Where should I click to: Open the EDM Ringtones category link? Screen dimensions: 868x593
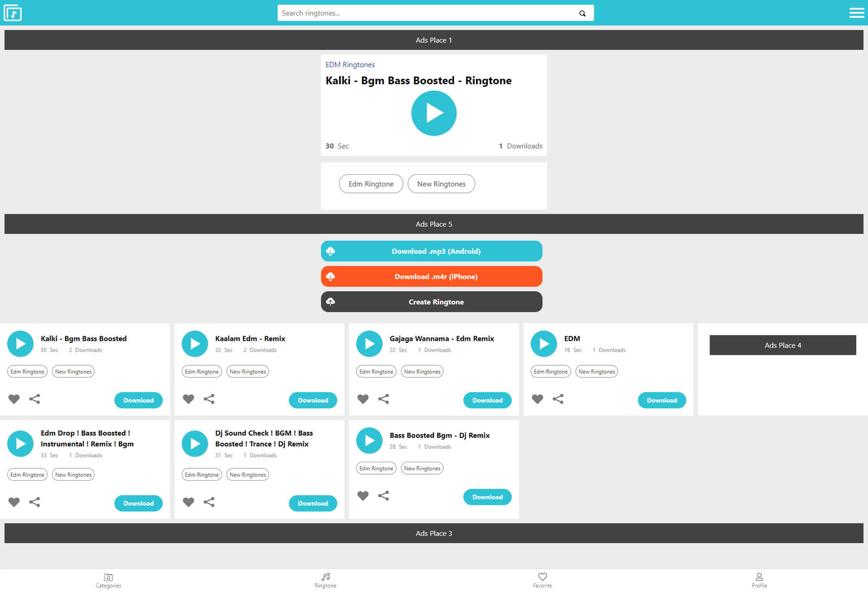350,65
